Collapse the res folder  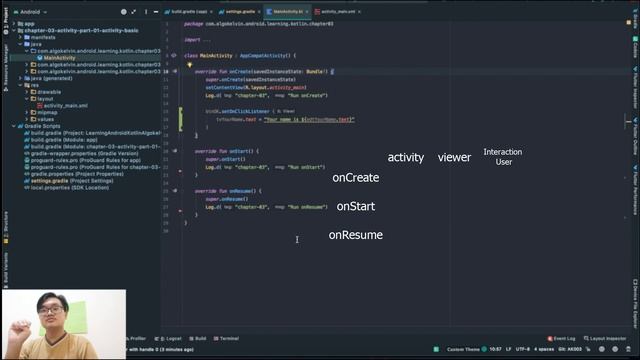point(20,85)
